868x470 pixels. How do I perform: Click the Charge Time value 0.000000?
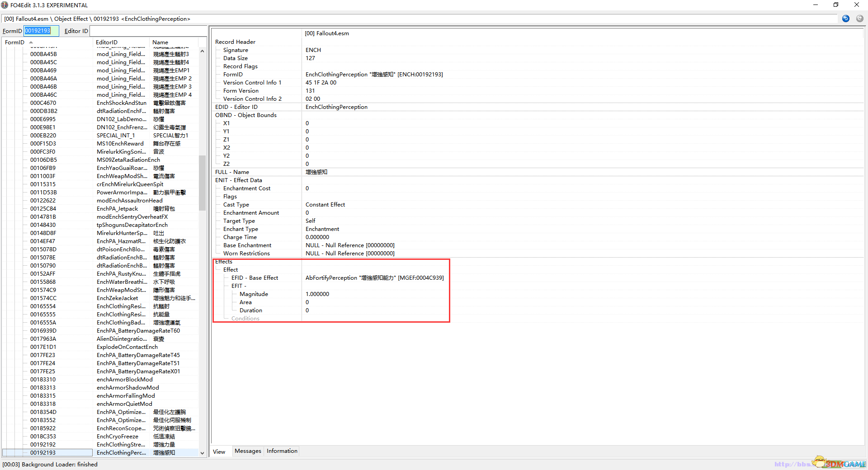point(317,237)
